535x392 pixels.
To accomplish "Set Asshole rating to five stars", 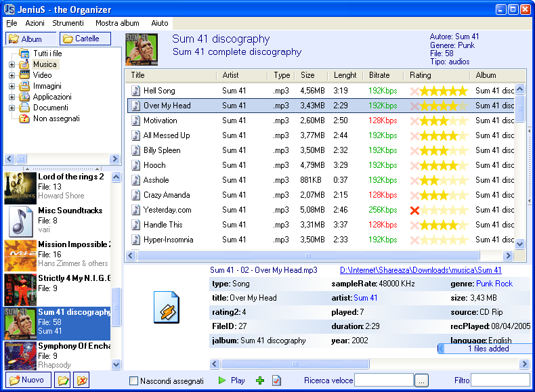I will point(463,181).
